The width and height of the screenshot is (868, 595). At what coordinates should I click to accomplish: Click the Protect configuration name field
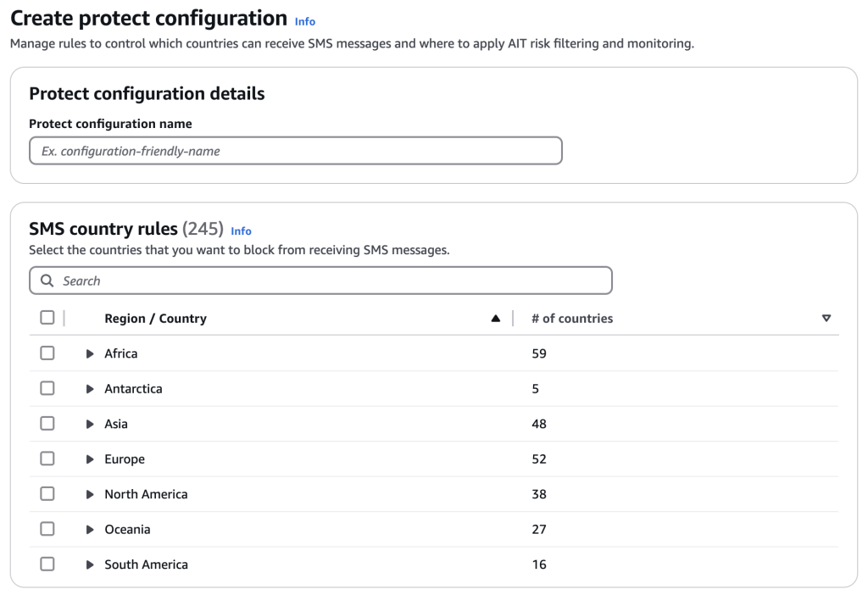[x=295, y=151]
